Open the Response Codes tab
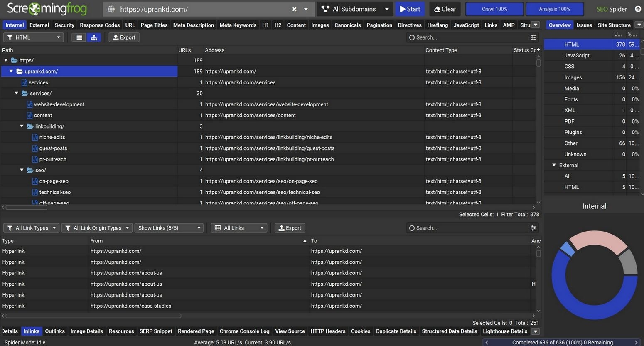 click(x=100, y=25)
